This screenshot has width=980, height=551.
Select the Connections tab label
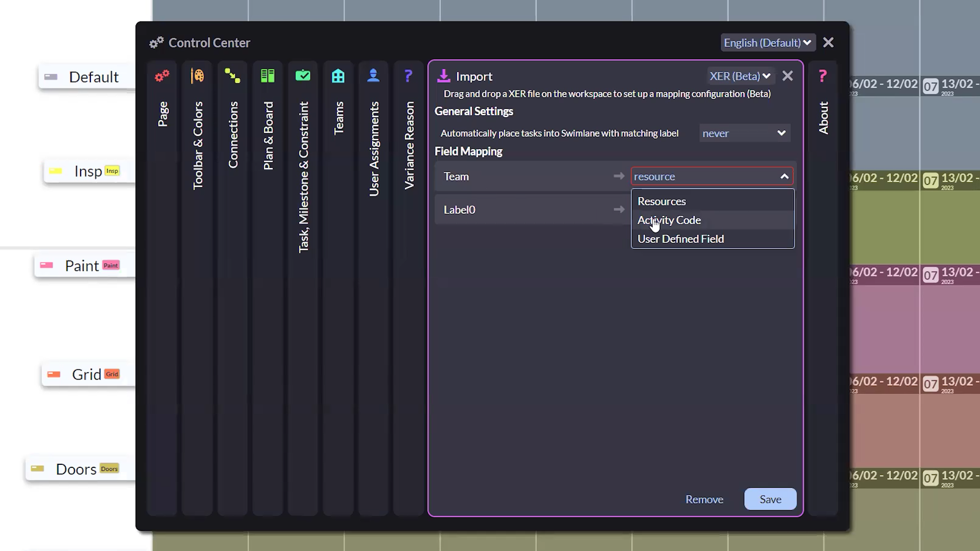pos(233,135)
